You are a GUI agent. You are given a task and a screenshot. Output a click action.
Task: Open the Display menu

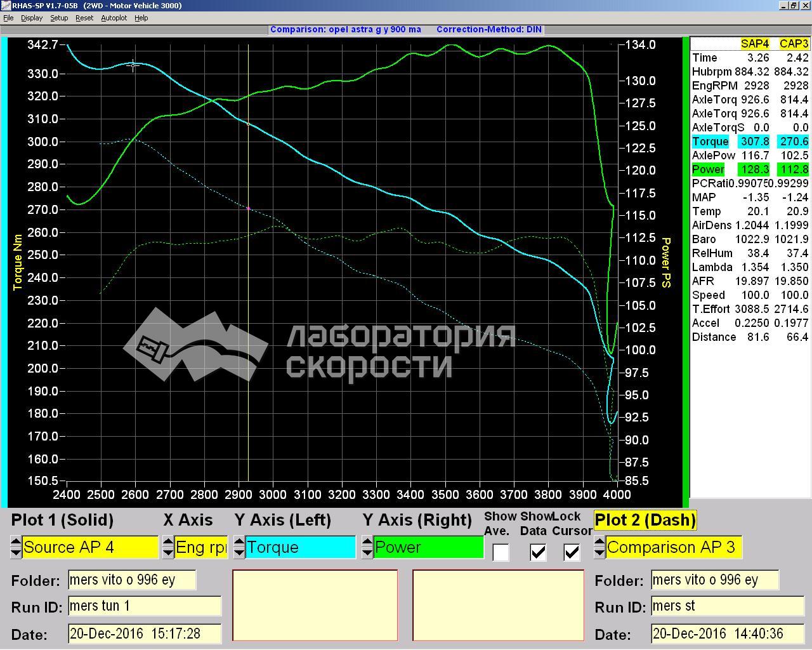pos(32,18)
